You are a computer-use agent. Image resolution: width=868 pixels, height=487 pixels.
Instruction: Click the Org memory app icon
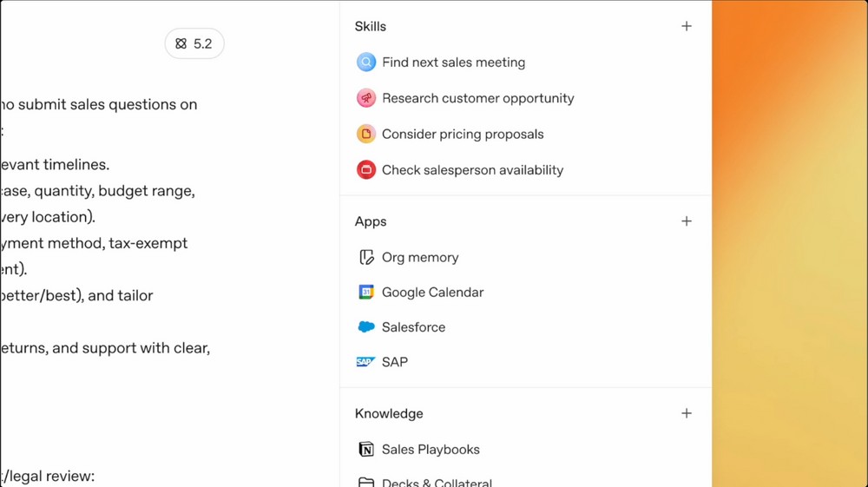[x=366, y=258]
